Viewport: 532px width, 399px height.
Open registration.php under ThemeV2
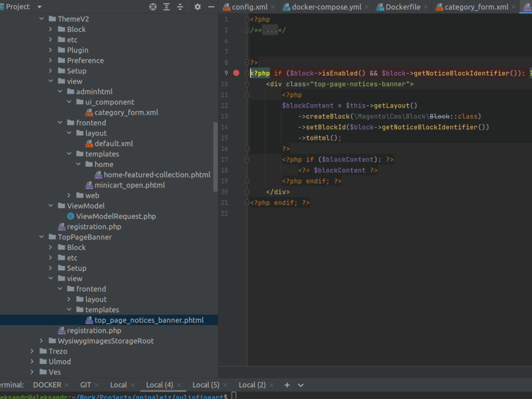coord(94,227)
